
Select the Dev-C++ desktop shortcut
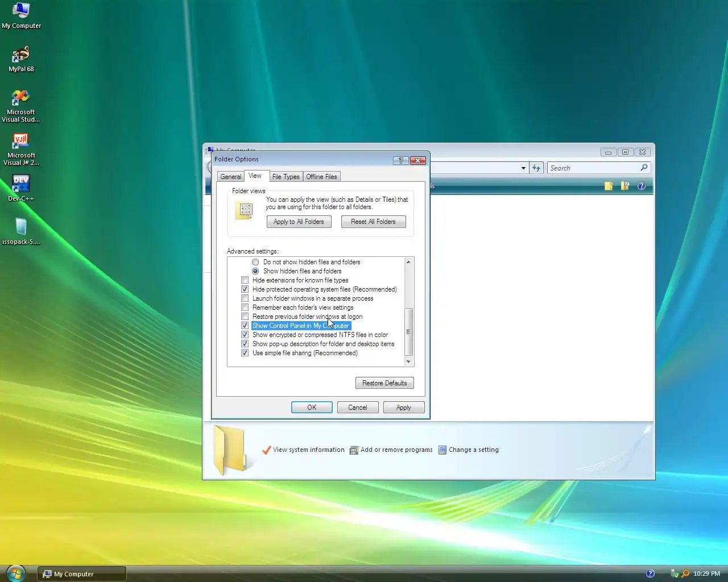click(x=21, y=188)
